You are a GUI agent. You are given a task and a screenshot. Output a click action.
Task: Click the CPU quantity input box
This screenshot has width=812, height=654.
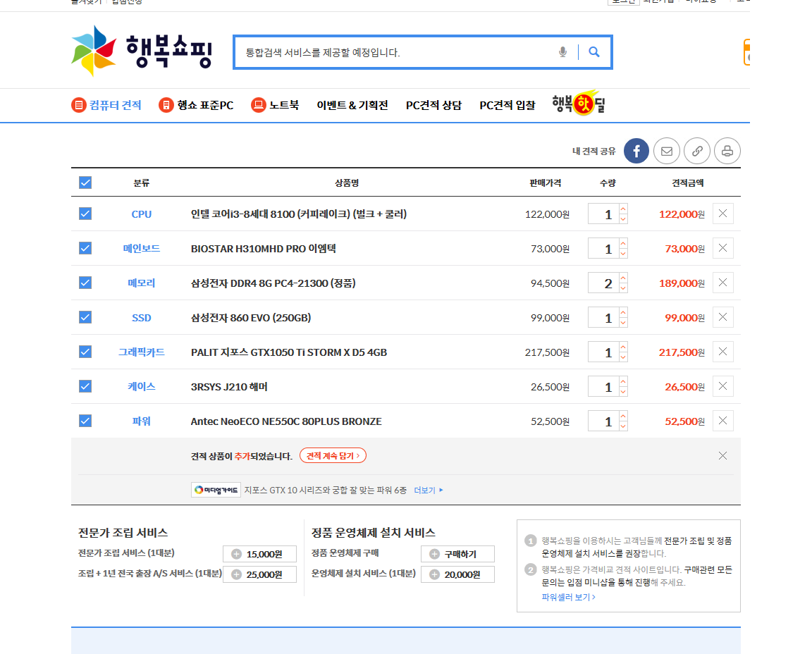[604, 214]
